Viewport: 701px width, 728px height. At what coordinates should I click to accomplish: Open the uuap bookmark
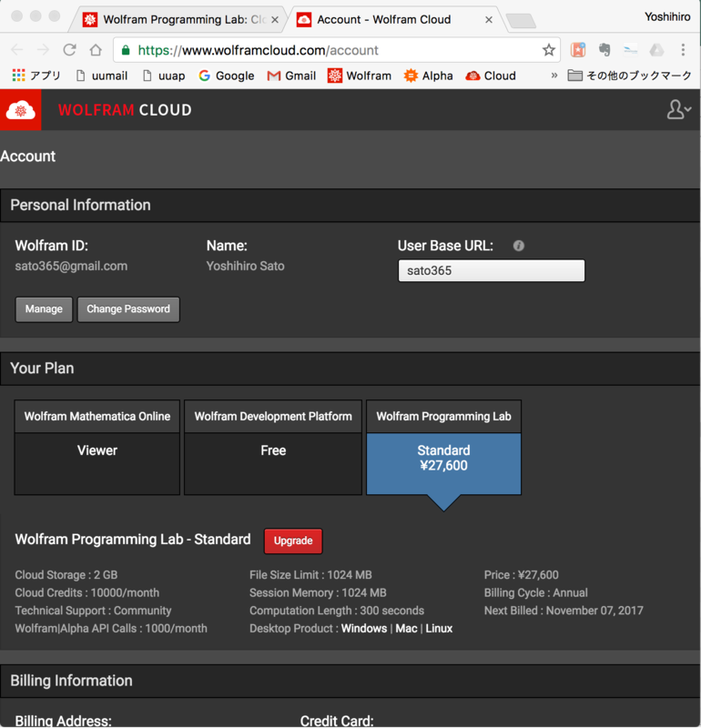click(x=164, y=76)
